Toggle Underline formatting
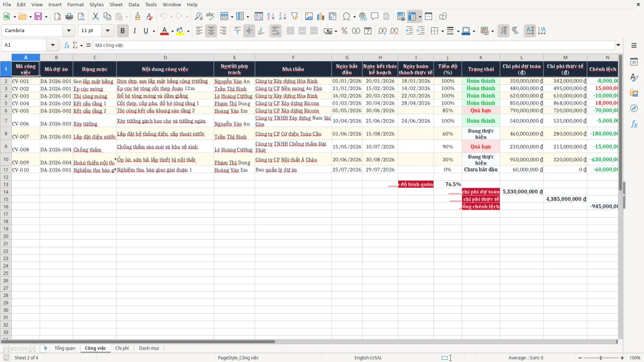The image size is (644, 362). 145,31
